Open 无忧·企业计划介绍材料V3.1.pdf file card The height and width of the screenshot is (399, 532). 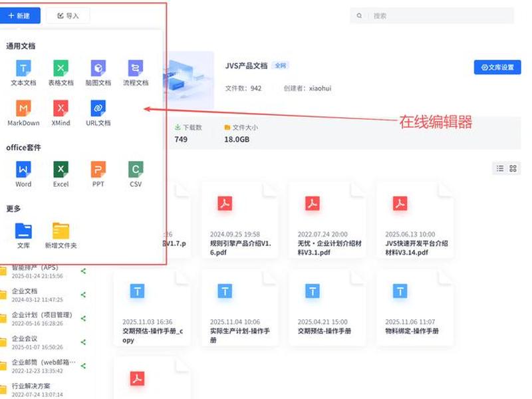click(x=327, y=220)
